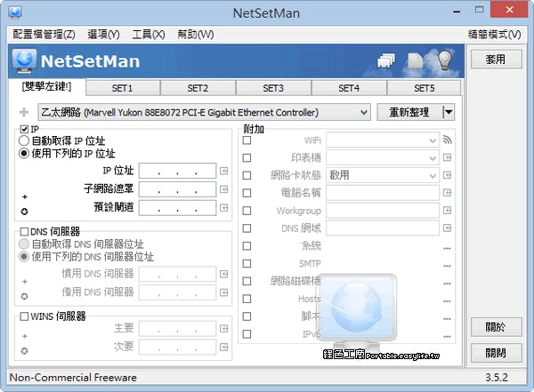534x392 pixels.
Task: Check the 電腦名稱 checkbox
Action: pyautogui.click(x=247, y=193)
